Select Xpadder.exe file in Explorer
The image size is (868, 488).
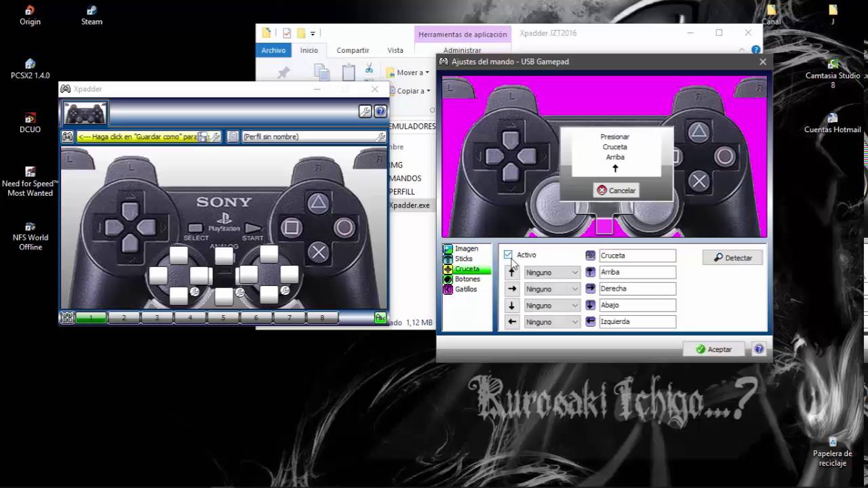click(x=410, y=205)
